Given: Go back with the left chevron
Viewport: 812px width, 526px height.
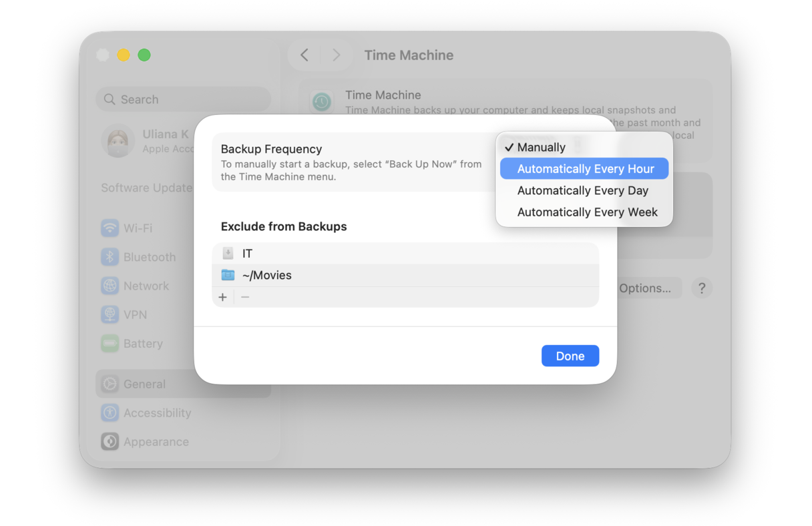Looking at the screenshot, I should point(304,55).
